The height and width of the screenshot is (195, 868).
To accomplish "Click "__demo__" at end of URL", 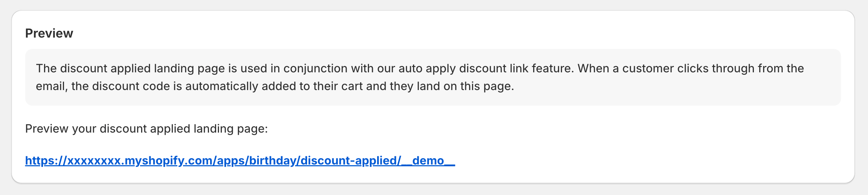I will coord(429,161).
